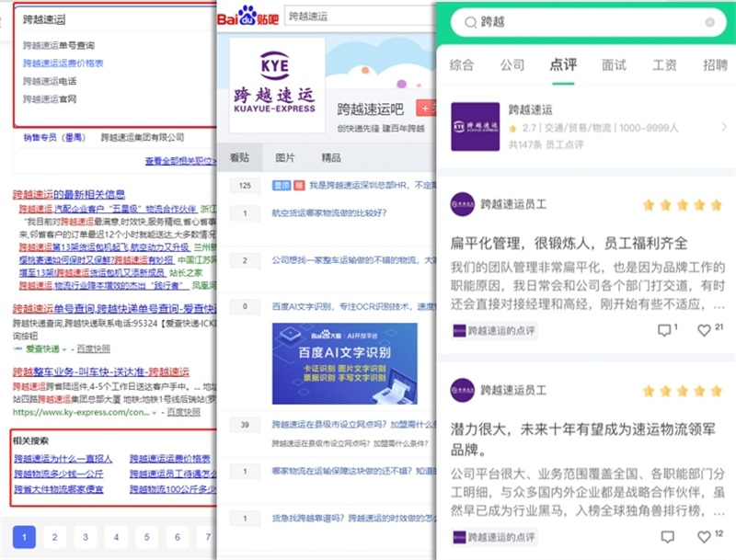
Task: Click related search 跨越速运运费价格表
Action: (x=170, y=458)
